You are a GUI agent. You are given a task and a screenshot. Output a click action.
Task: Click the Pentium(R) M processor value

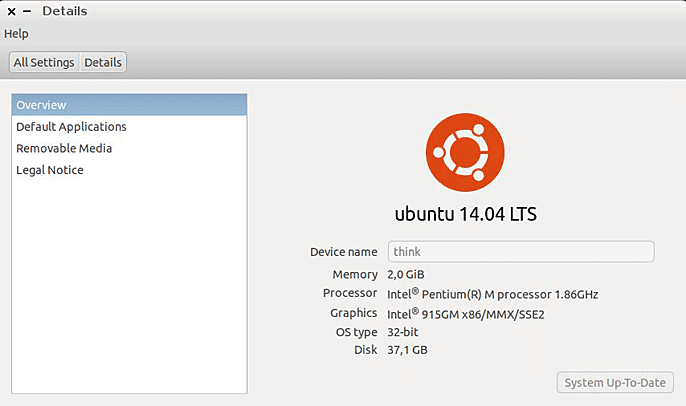click(x=493, y=294)
